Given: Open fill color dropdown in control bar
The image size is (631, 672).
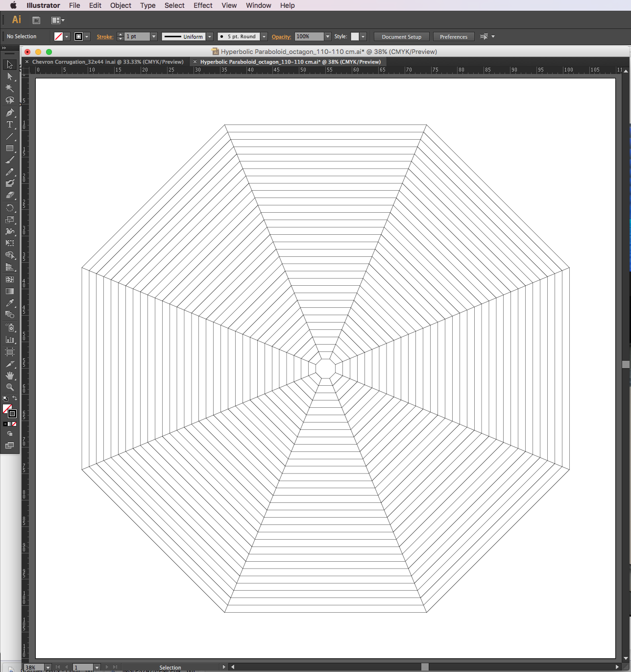Looking at the screenshot, I should click(x=67, y=37).
